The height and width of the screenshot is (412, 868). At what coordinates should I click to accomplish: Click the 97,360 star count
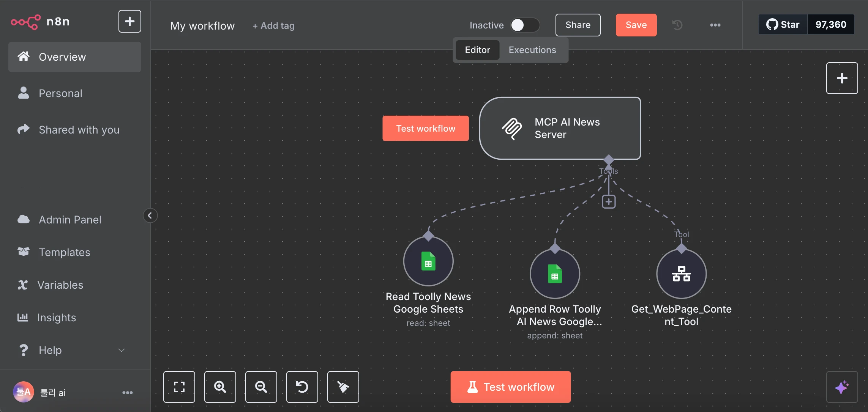click(831, 25)
